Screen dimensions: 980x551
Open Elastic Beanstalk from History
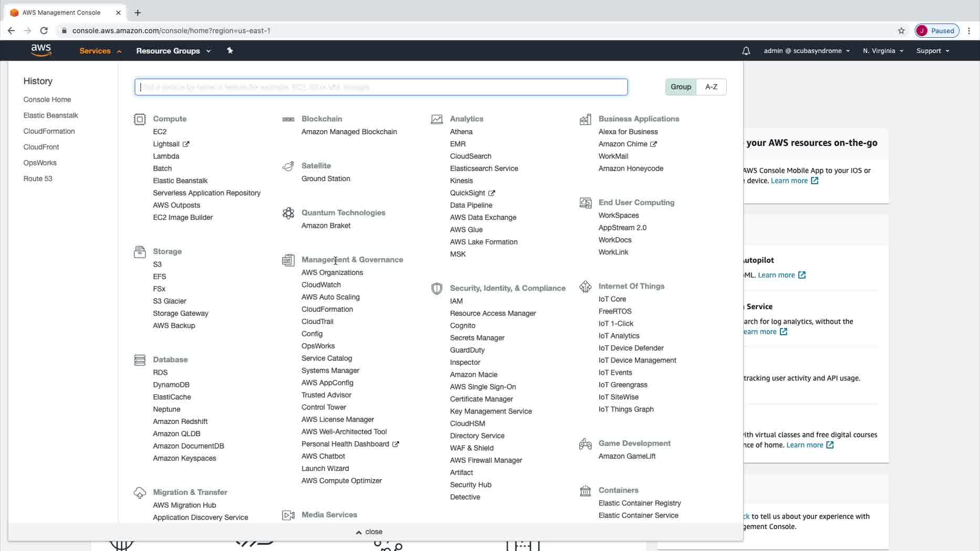pyautogui.click(x=50, y=115)
